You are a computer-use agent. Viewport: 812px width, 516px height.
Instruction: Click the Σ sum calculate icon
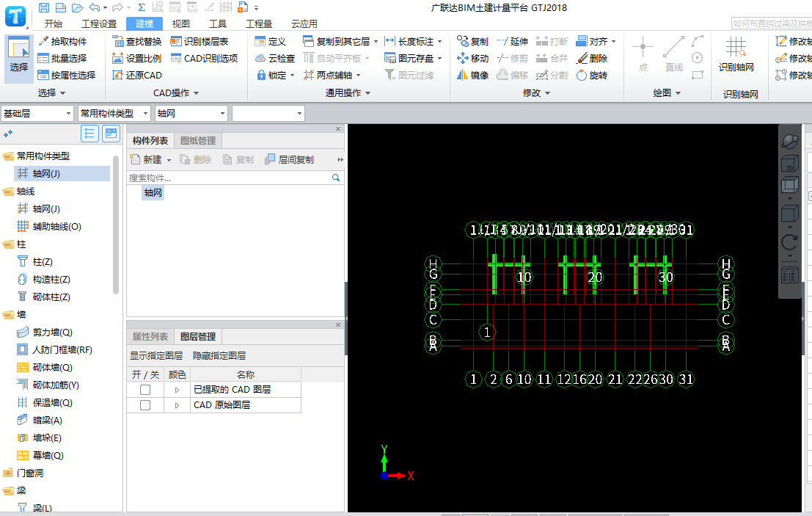click(142, 8)
